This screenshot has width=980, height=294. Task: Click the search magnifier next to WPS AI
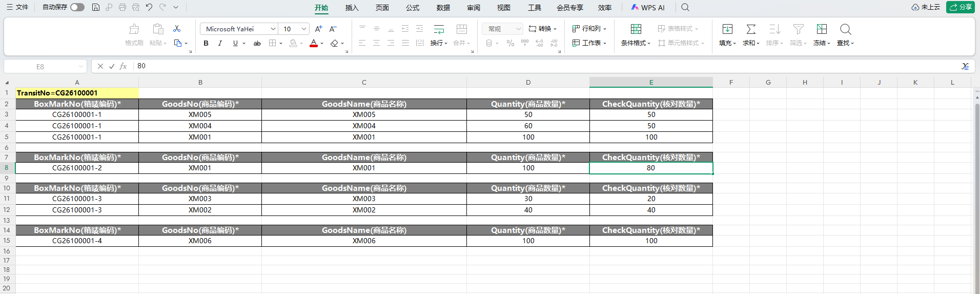coord(685,7)
